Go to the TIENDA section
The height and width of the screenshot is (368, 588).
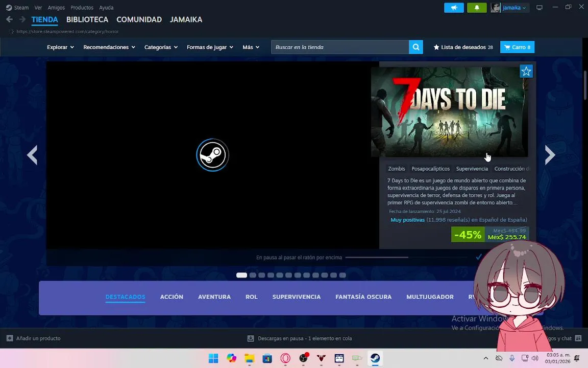(x=44, y=19)
